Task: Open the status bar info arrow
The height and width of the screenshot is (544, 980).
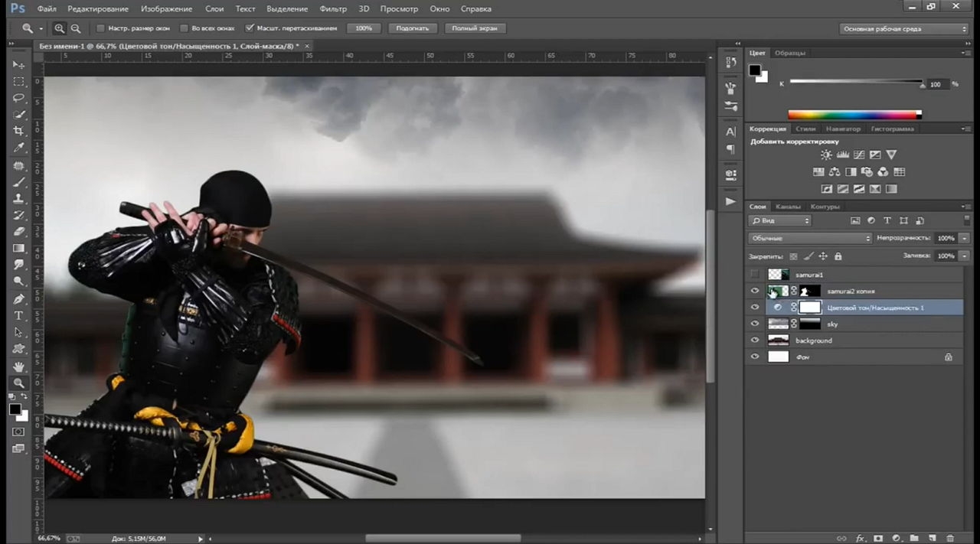Action: click(x=201, y=539)
